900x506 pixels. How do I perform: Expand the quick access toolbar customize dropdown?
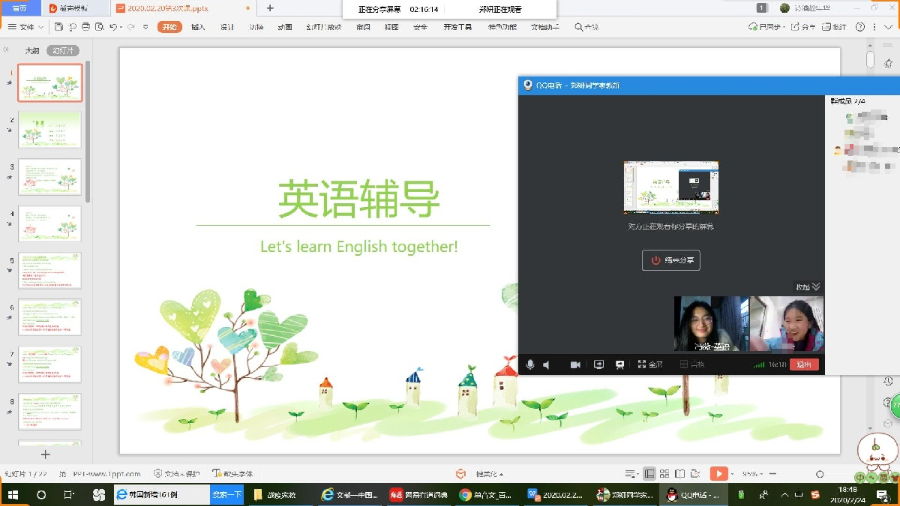click(146, 27)
